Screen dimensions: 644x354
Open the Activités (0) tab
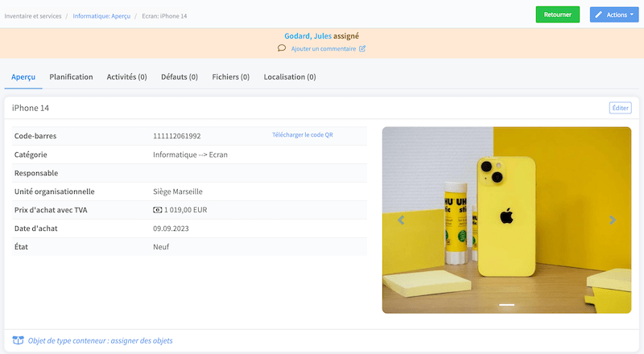(126, 76)
